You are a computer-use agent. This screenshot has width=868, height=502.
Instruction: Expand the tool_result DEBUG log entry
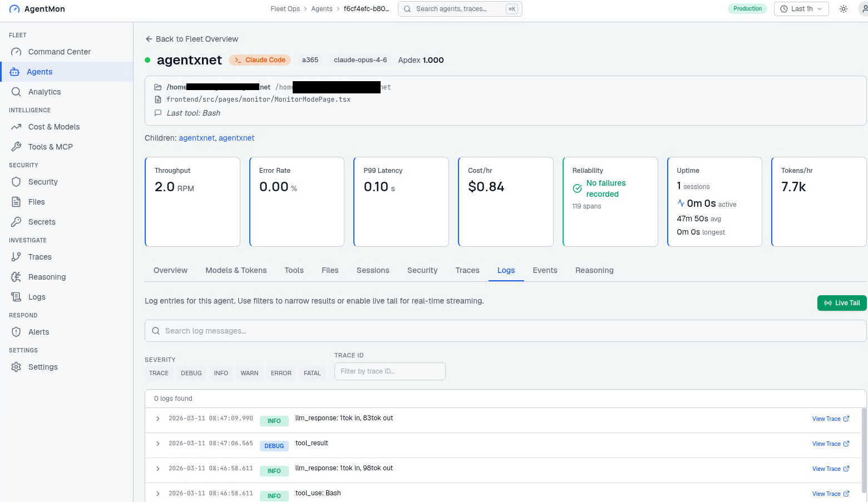point(158,444)
